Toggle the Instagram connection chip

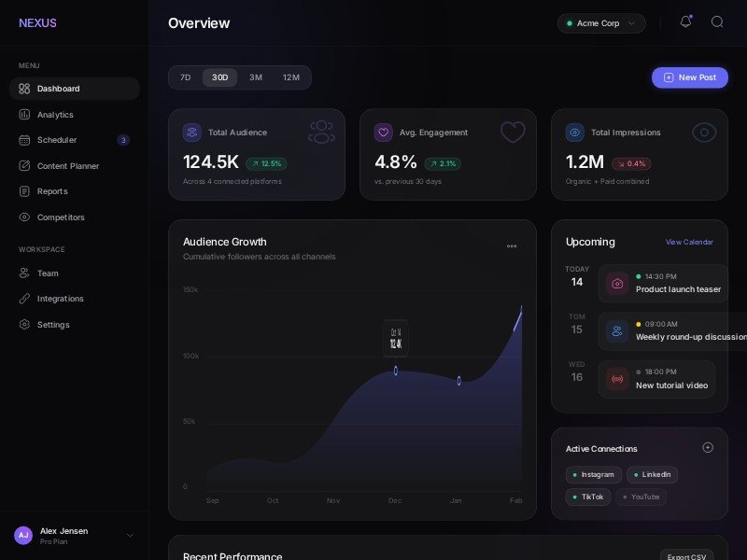[x=593, y=474]
